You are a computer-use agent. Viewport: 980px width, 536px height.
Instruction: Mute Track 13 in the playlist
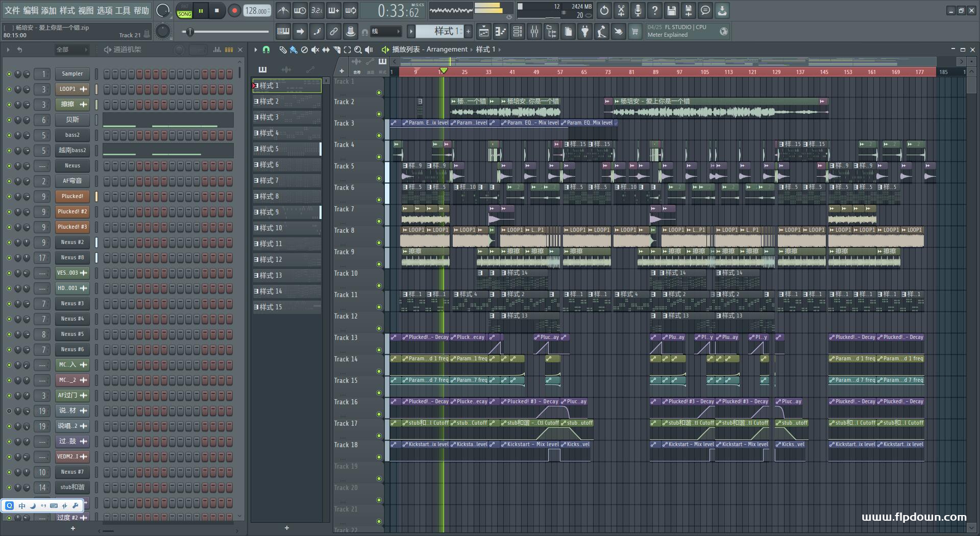[379, 350]
